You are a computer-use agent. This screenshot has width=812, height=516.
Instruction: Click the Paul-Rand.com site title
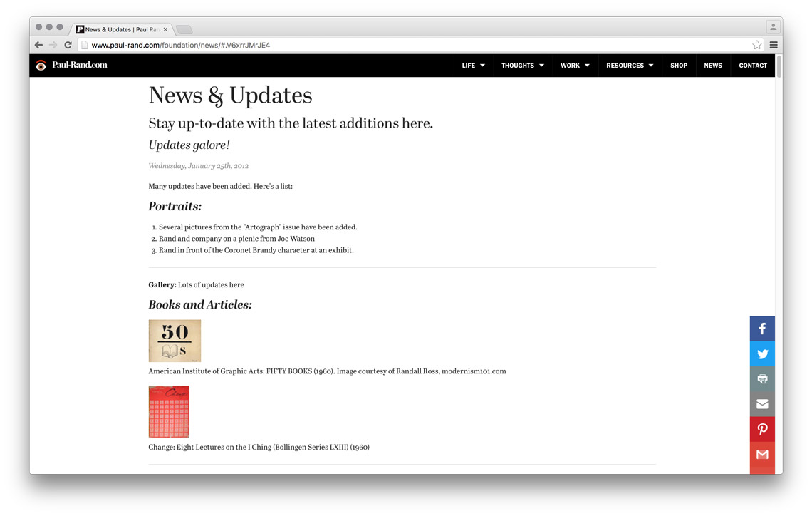click(80, 65)
